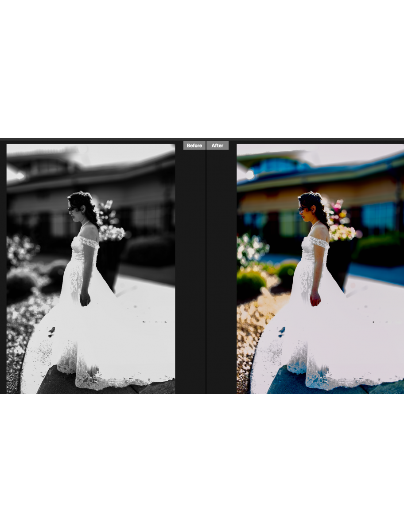The height and width of the screenshot is (532, 404).
Task: Select the black-and-white Before photo
Action: coord(90,268)
